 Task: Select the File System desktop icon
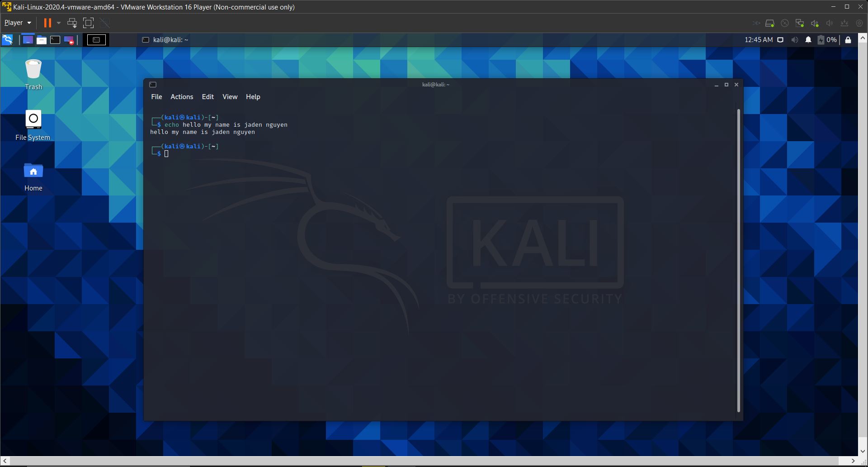(x=33, y=126)
